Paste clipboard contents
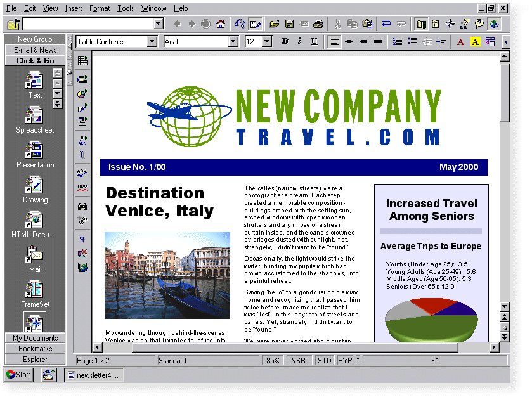The height and width of the screenshot is (409, 532). (367, 24)
